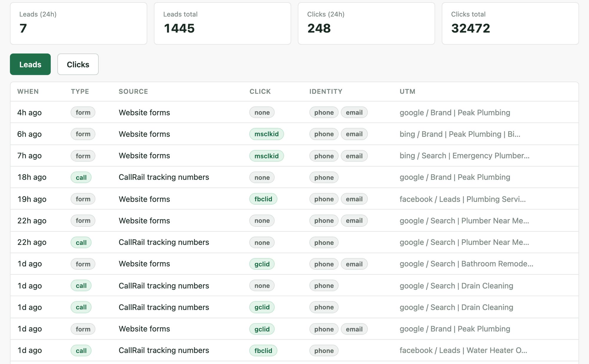Click the IDENTITY column header

(326, 92)
